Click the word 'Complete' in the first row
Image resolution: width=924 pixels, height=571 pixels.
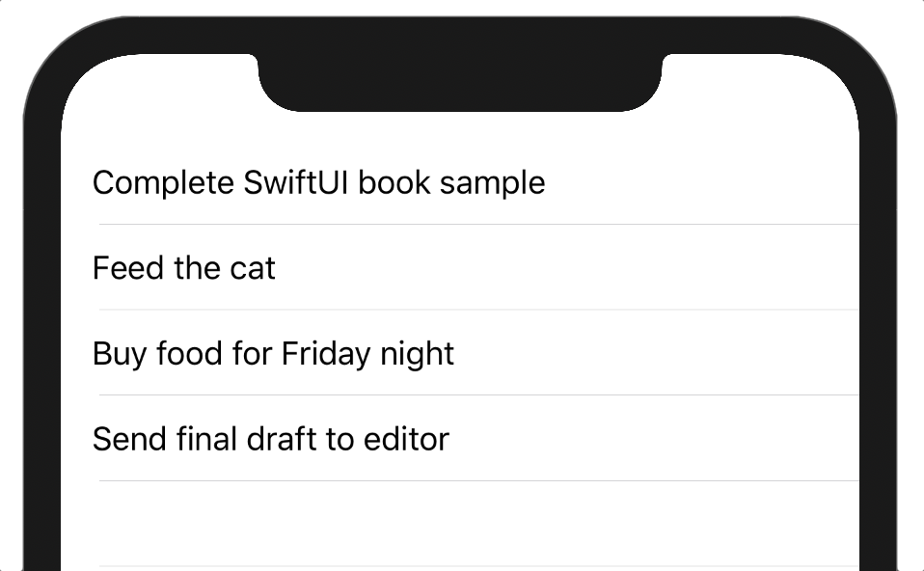[162, 182]
